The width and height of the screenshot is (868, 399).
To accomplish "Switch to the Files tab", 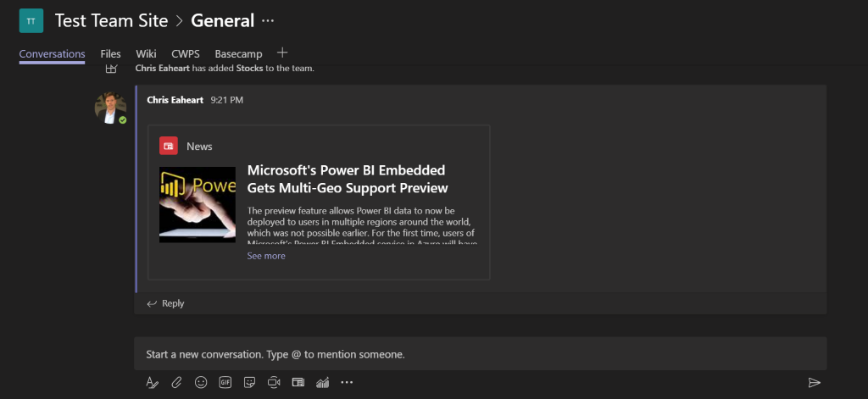I will pyautogui.click(x=111, y=54).
